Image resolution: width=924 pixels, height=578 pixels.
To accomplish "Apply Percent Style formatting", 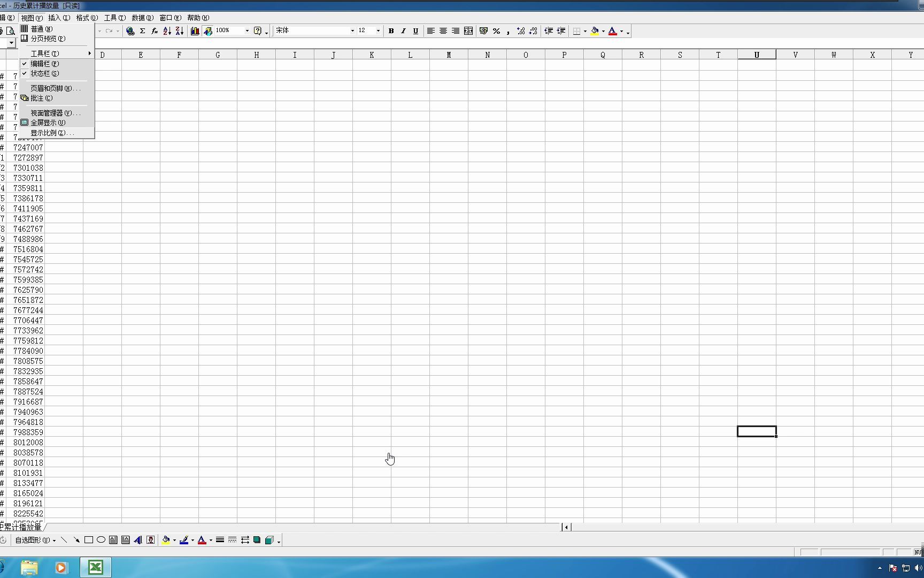I will pos(496,31).
